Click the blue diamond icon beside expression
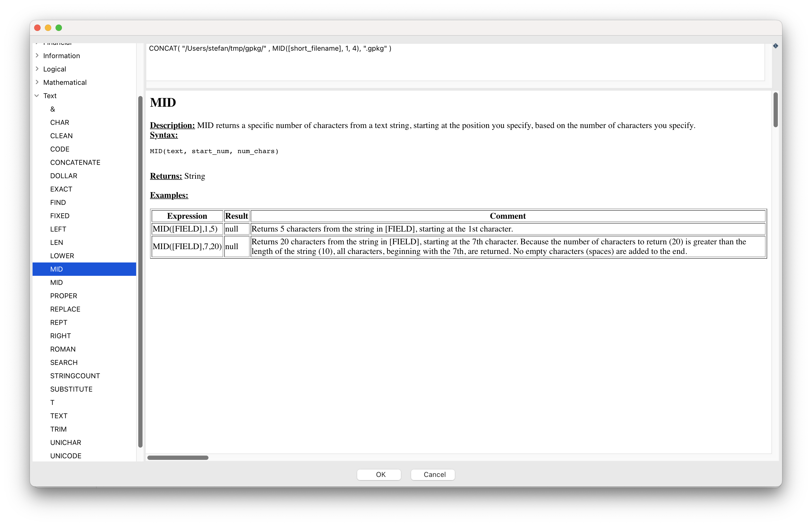This screenshot has height=526, width=812. point(775,46)
